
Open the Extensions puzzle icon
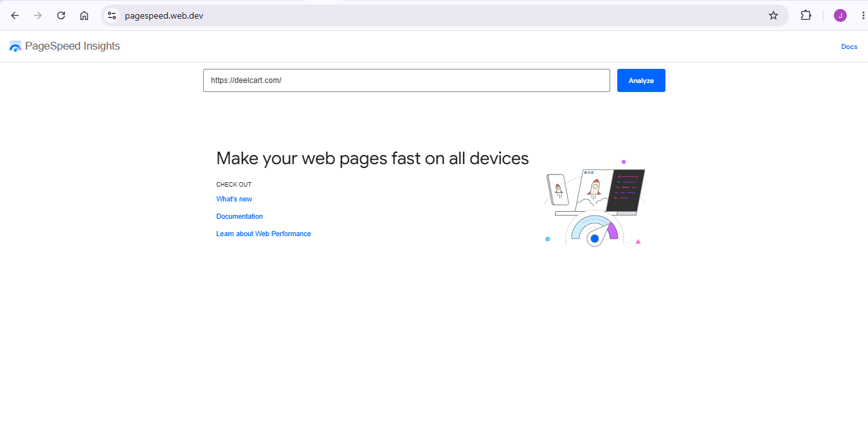[x=806, y=15]
